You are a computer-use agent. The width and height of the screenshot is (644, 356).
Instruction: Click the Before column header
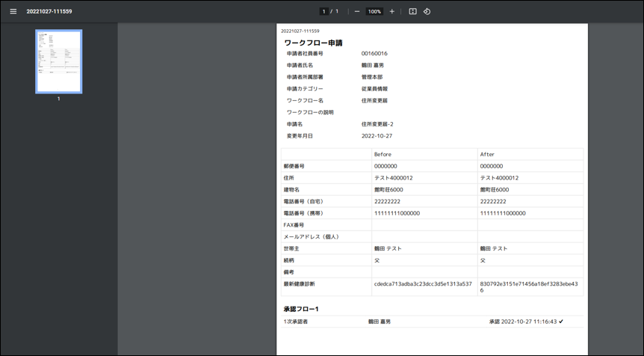tap(383, 155)
